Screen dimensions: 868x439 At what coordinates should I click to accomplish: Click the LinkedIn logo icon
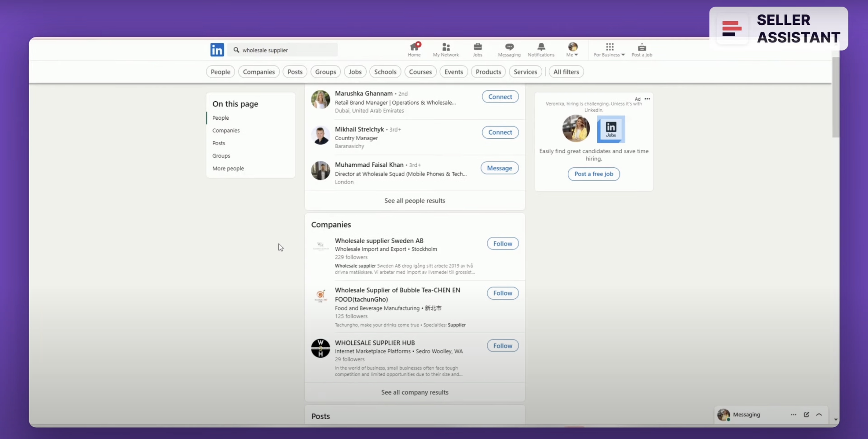[x=217, y=50]
